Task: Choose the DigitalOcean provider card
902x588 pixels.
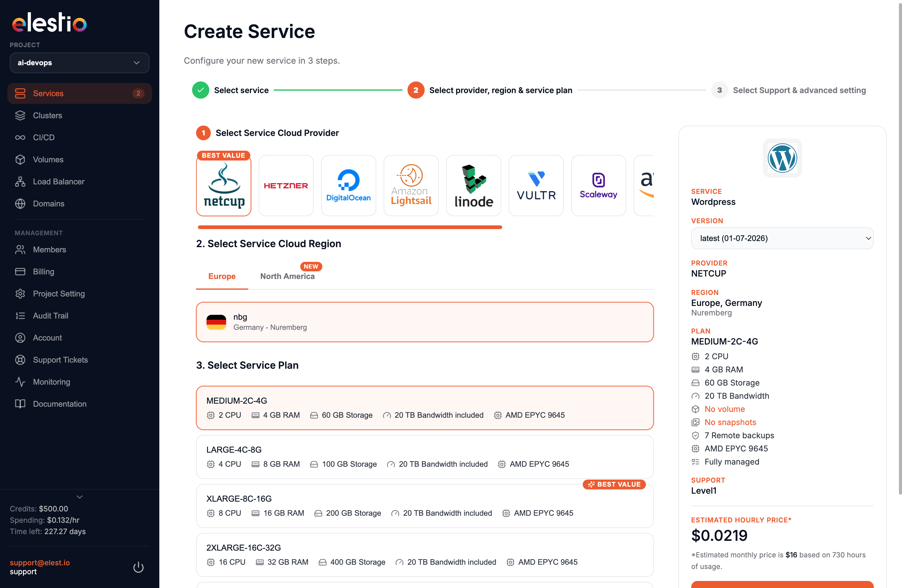Action: point(349,185)
